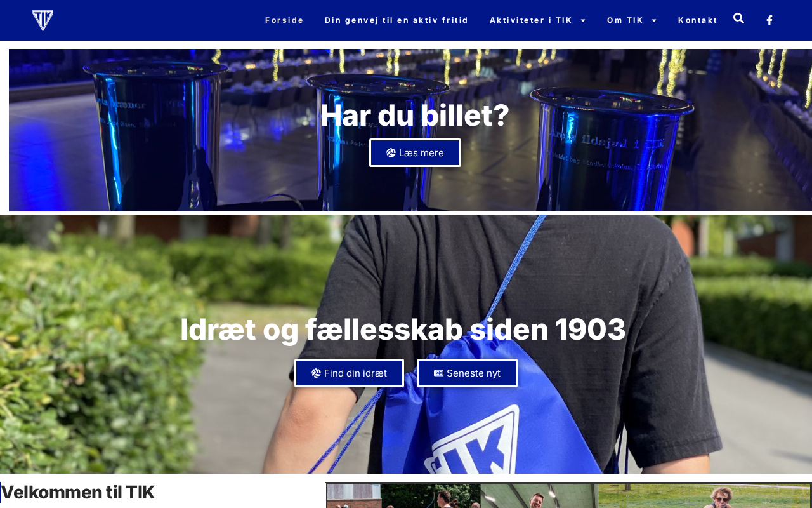Click the newspaper icon on Seneste nyt
Screen dimensions: 812x508
pos(438,373)
